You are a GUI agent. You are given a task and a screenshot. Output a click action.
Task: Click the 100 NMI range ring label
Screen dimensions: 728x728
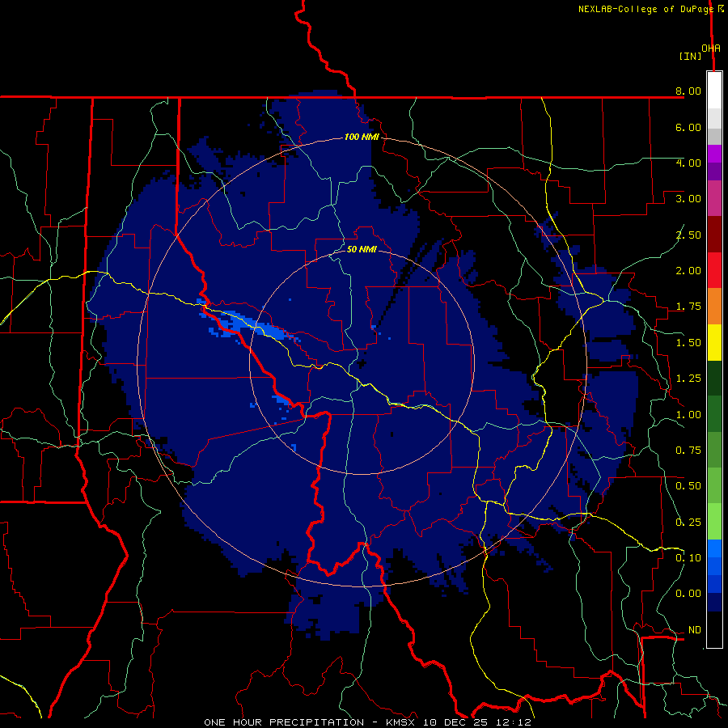[362, 137]
